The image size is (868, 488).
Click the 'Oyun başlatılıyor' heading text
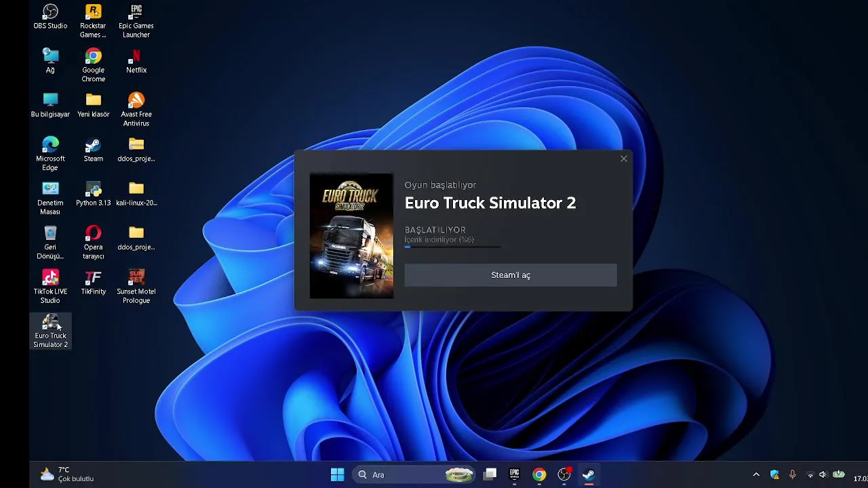point(440,184)
